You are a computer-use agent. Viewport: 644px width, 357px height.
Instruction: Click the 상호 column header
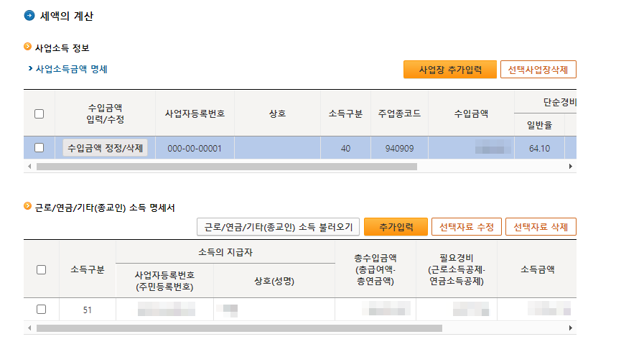pos(277,113)
